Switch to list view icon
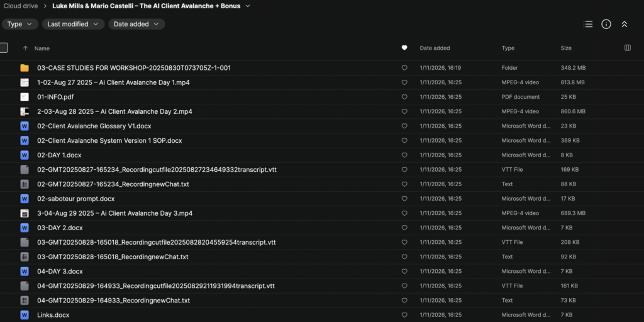 588,25
